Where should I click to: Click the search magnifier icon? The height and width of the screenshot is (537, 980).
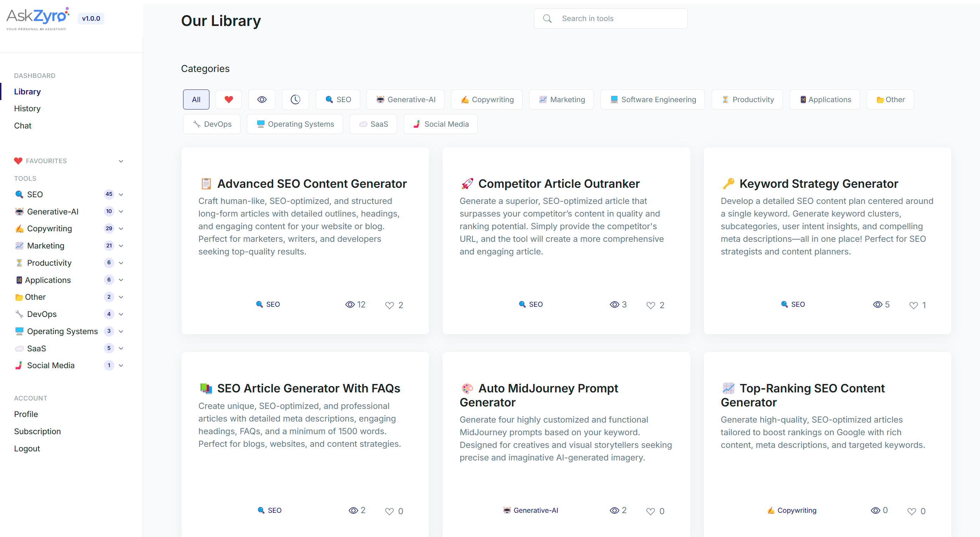547,18
